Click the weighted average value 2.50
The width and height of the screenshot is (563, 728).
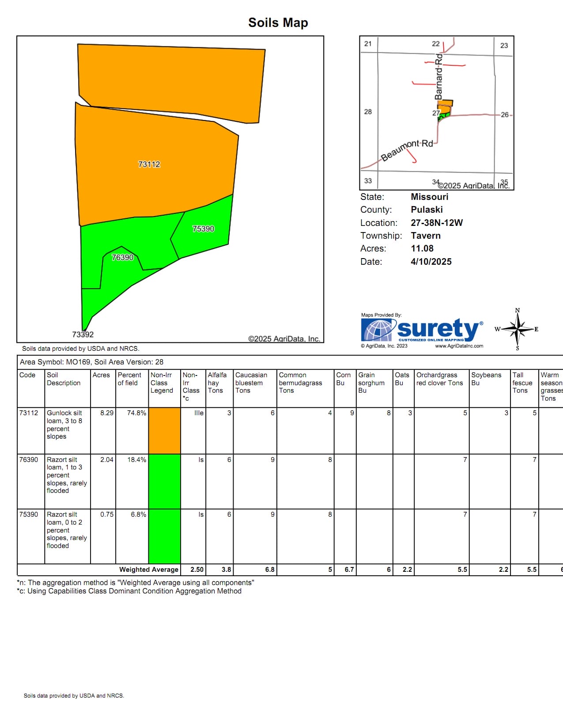tap(197, 570)
